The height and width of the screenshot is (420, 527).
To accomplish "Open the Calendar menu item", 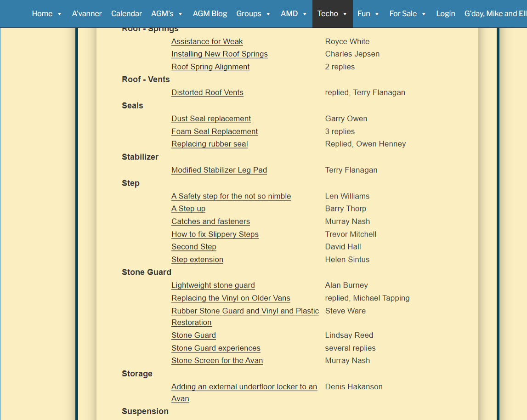I will pyautogui.click(x=126, y=13).
